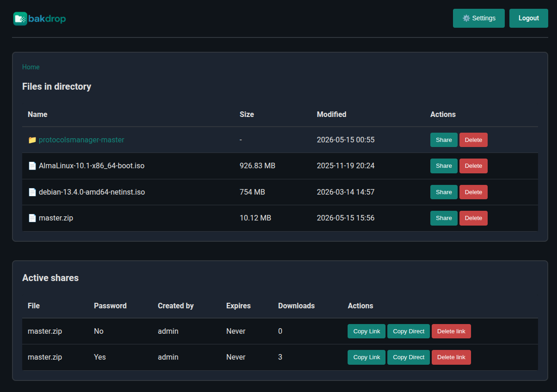The height and width of the screenshot is (392, 557).
Task: Click the File column header in Active shares
Action: point(34,306)
